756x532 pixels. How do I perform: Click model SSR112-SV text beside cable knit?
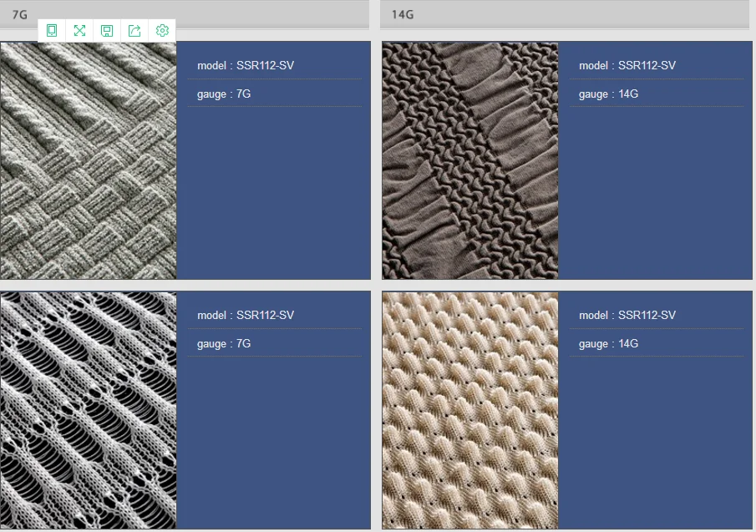246,66
